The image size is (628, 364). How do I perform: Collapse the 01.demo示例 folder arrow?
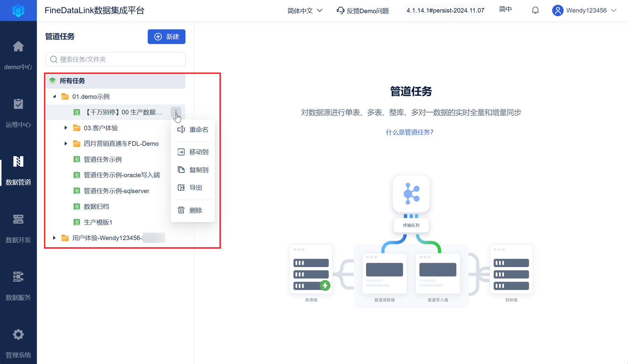[x=54, y=97]
